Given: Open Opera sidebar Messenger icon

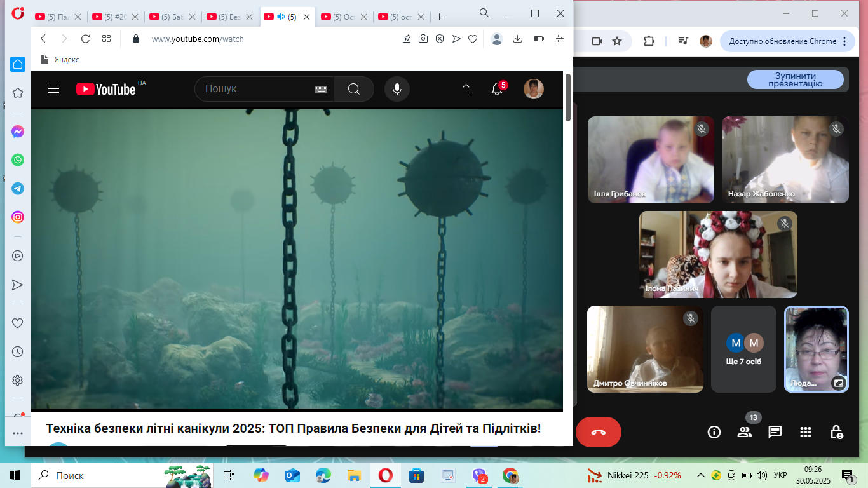Looking at the screenshot, I should [18, 132].
